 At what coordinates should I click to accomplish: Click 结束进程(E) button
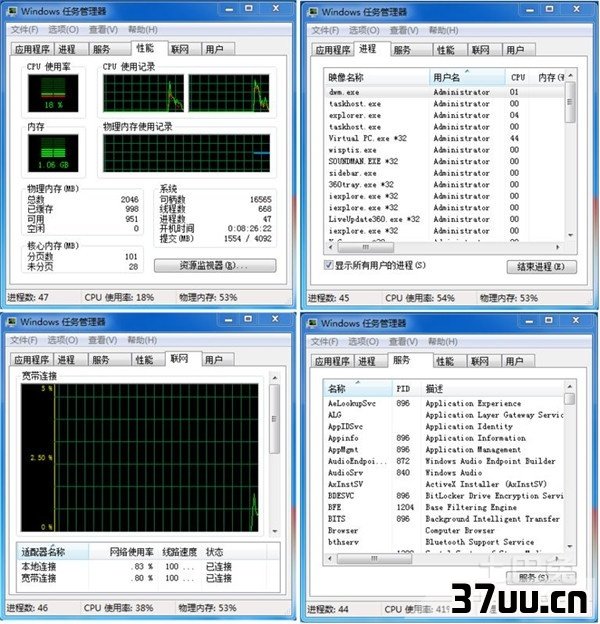coord(541,267)
